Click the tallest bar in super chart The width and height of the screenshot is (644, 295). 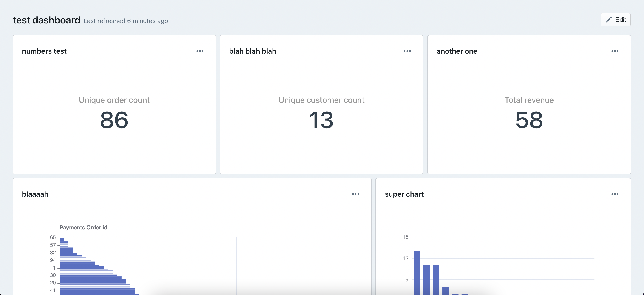[418, 272]
